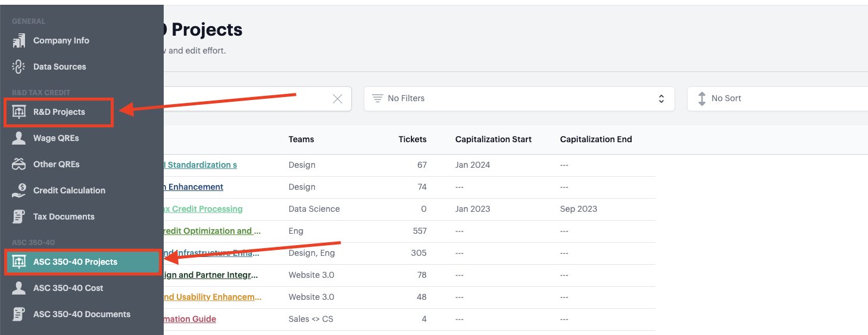Click the Teams column header

301,139
